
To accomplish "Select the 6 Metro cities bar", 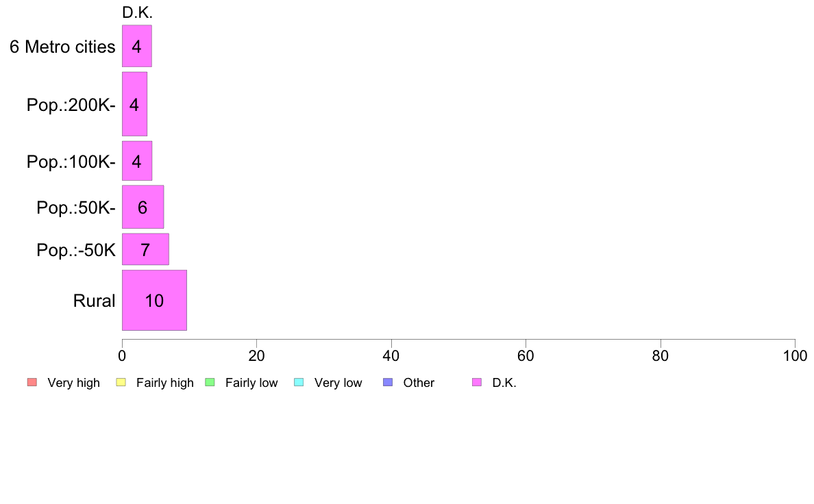I will 137,46.
